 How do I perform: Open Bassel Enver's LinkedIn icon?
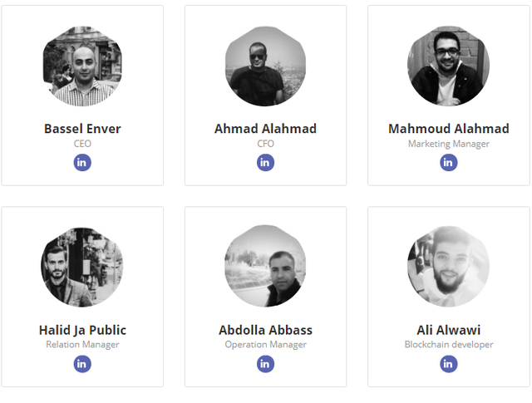tap(82, 162)
